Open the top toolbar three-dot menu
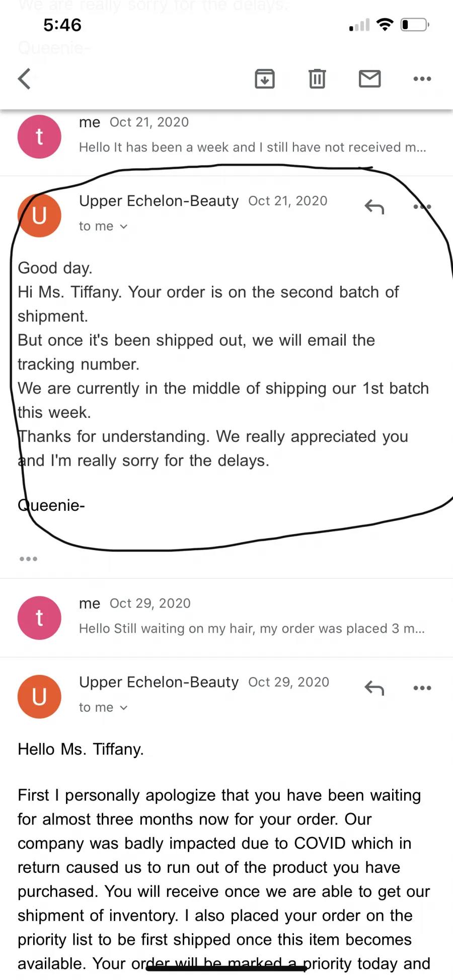The width and height of the screenshot is (453, 980). [422, 79]
